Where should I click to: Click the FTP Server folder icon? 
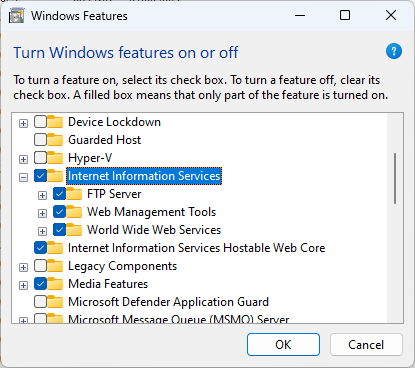[74, 194]
